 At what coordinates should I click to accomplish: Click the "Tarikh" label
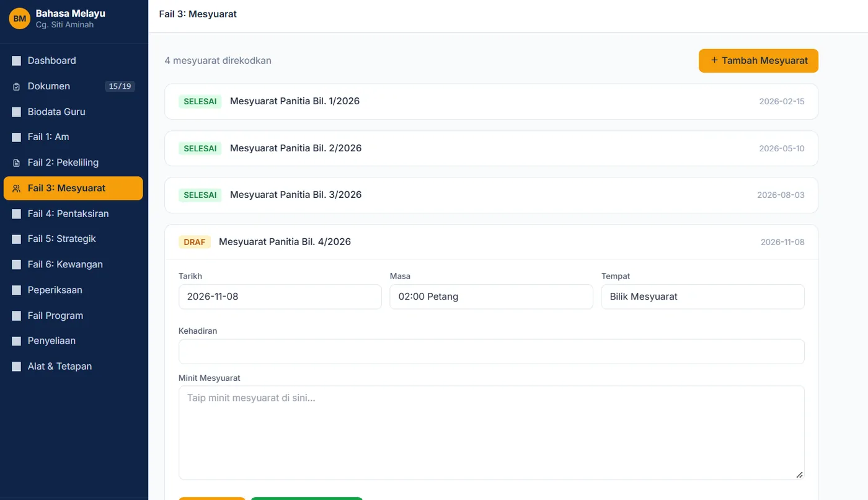pos(190,276)
